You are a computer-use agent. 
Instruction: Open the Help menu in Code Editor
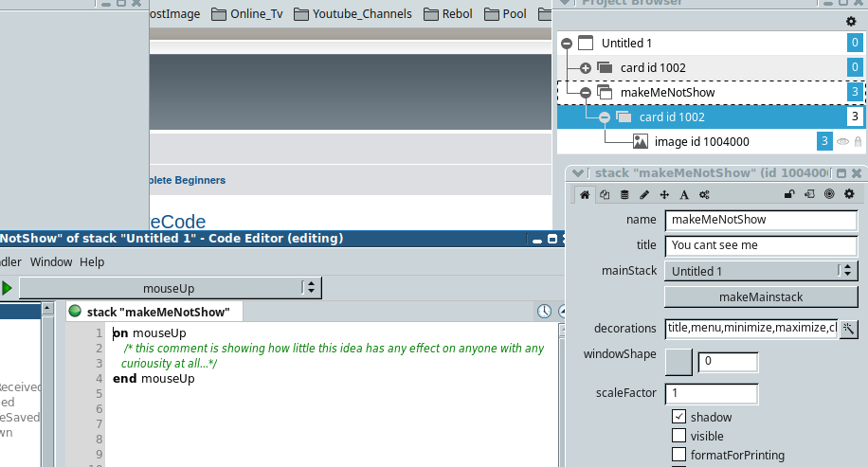coord(92,261)
